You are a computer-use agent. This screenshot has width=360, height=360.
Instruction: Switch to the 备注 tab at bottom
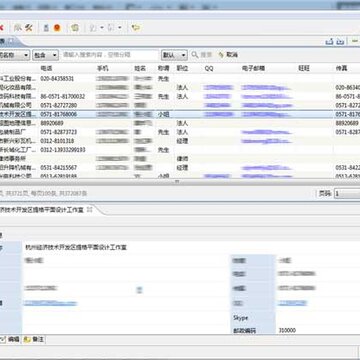click(34, 340)
